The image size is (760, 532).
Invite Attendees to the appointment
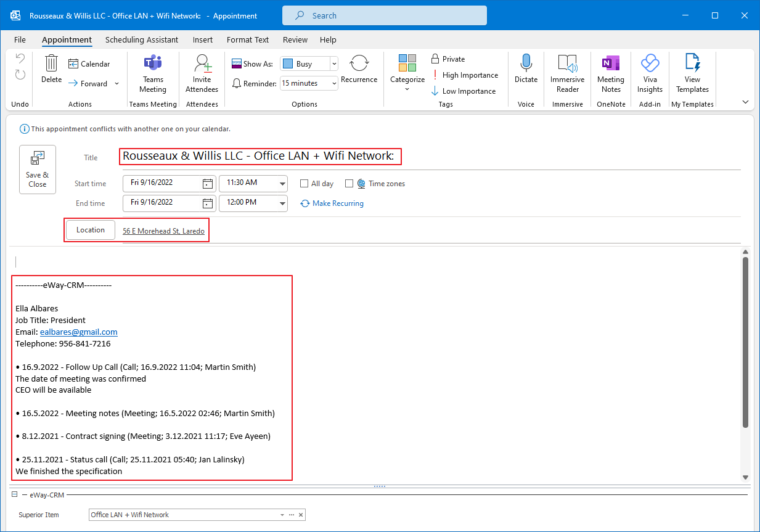click(202, 73)
